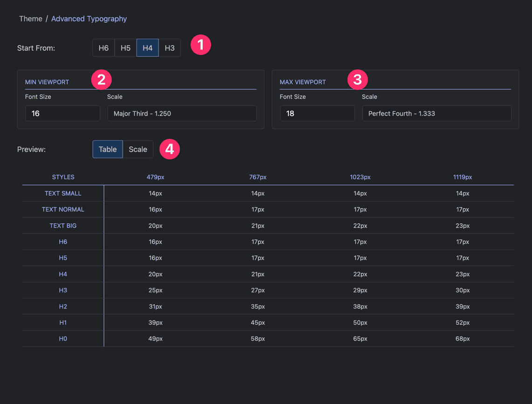
Task: Edit the Max Viewport font size field
Action: coord(317,113)
